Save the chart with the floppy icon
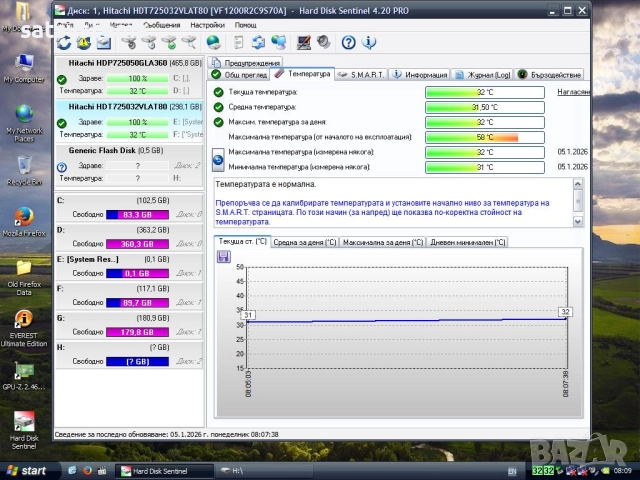Screen dimensions: 640x480 (224, 256)
